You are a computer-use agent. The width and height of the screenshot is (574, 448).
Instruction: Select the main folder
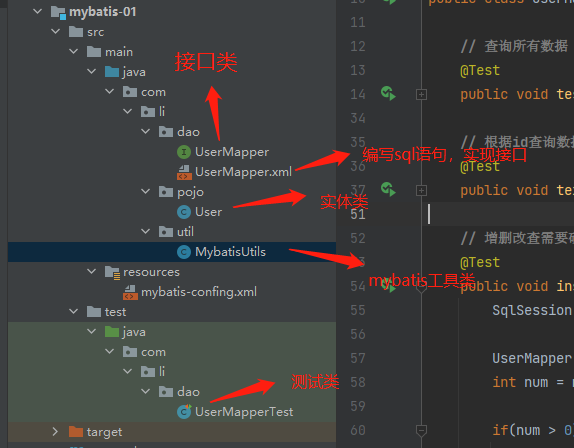click(x=110, y=52)
